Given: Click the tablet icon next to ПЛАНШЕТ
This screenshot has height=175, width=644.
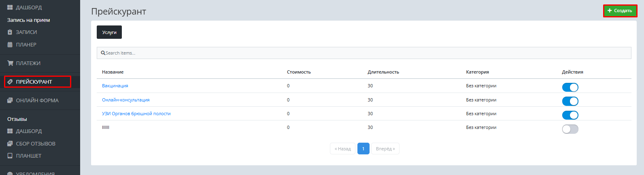Looking at the screenshot, I should (10, 156).
